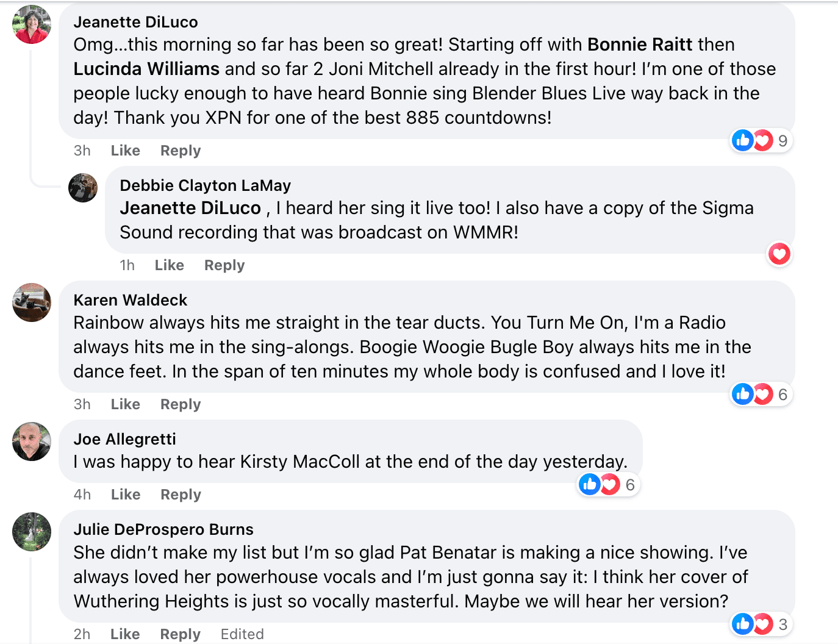The height and width of the screenshot is (644, 838).
Task: Open Karen Waldeck's profile name link
Action: (x=131, y=300)
